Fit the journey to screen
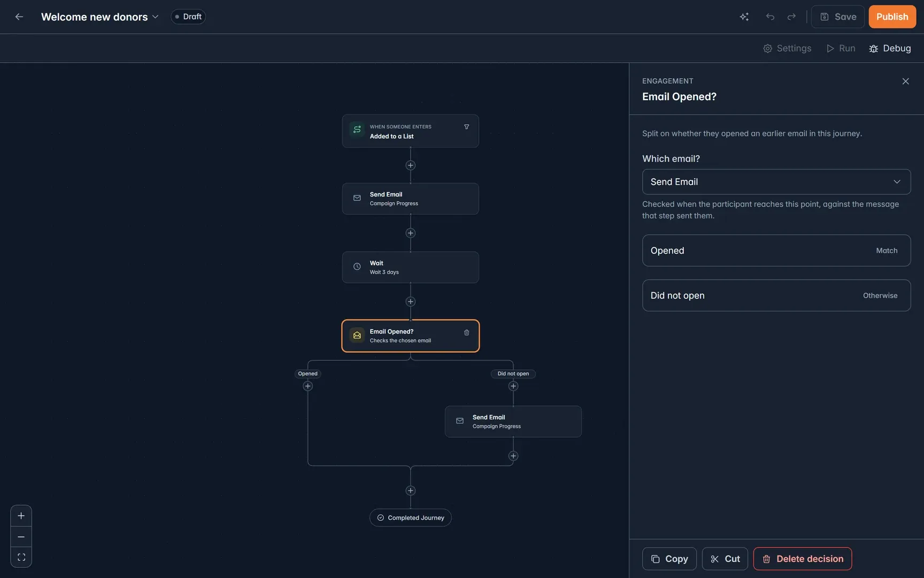The image size is (924, 578). click(x=21, y=557)
